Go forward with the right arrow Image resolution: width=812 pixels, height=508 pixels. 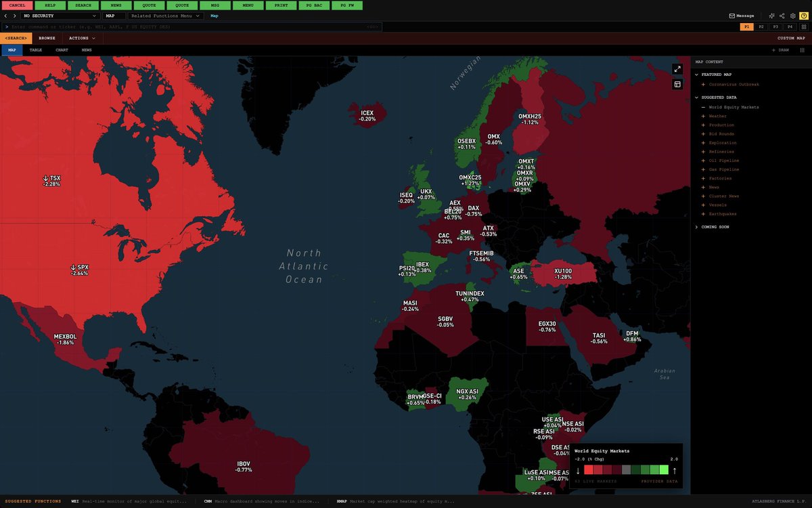tap(14, 16)
